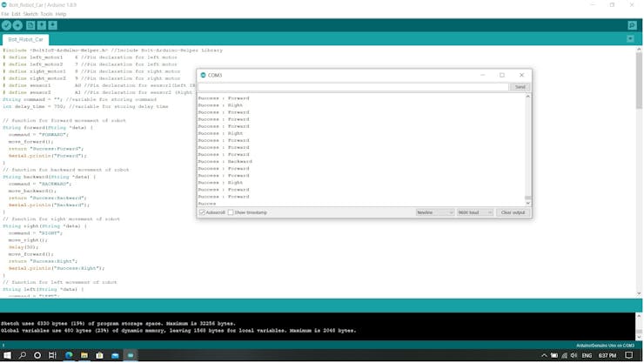The image size is (644, 363).
Task: Open Task View on the taskbar
Action: (x=52, y=355)
